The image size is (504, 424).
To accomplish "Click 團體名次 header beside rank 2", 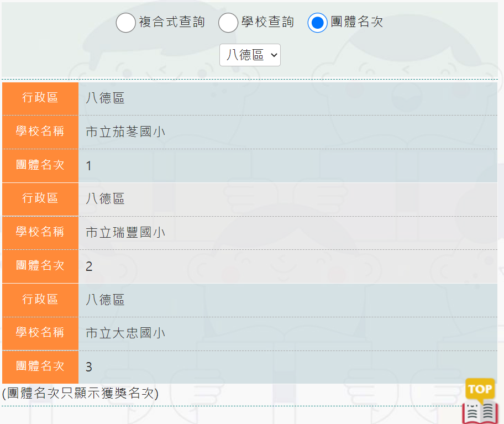I will point(40,265).
